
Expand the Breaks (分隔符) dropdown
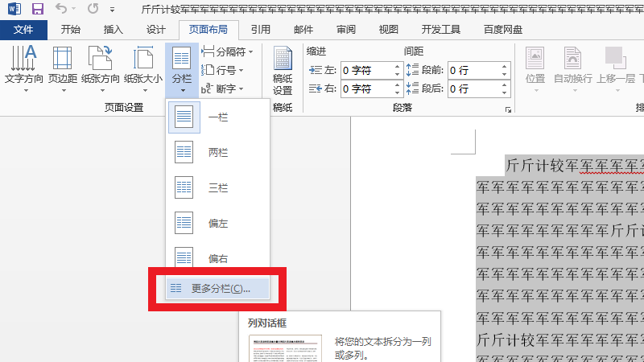[x=226, y=51]
